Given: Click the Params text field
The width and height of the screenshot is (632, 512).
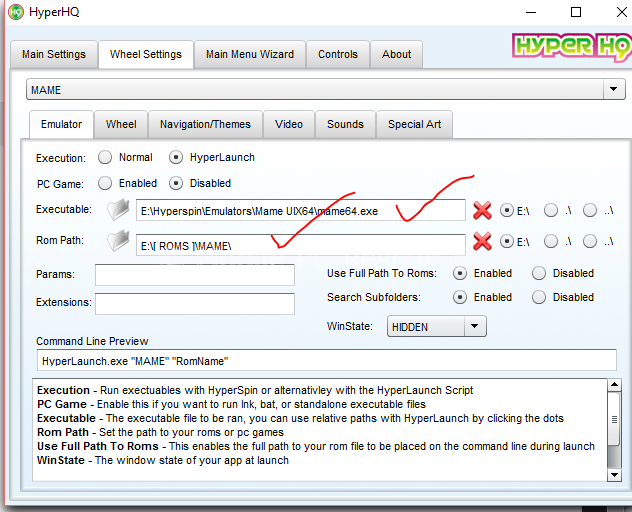Looking at the screenshot, I should [x=195, y=274].
